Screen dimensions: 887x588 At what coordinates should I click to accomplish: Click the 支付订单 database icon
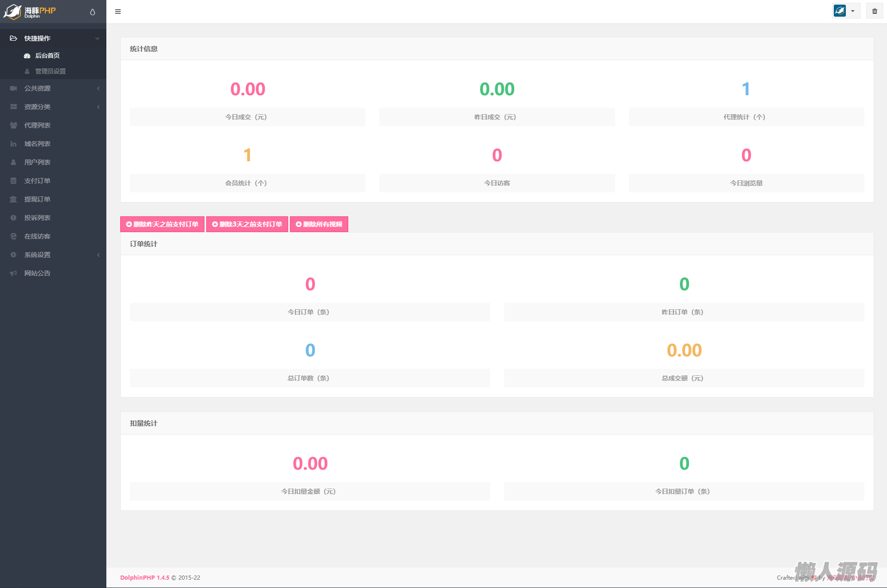point(13,181)
